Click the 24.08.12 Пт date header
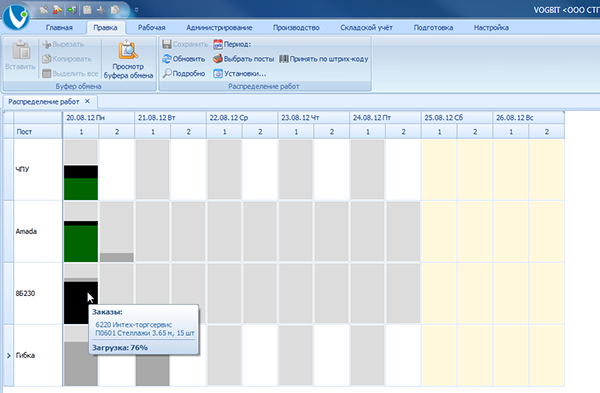 (385, 117)
